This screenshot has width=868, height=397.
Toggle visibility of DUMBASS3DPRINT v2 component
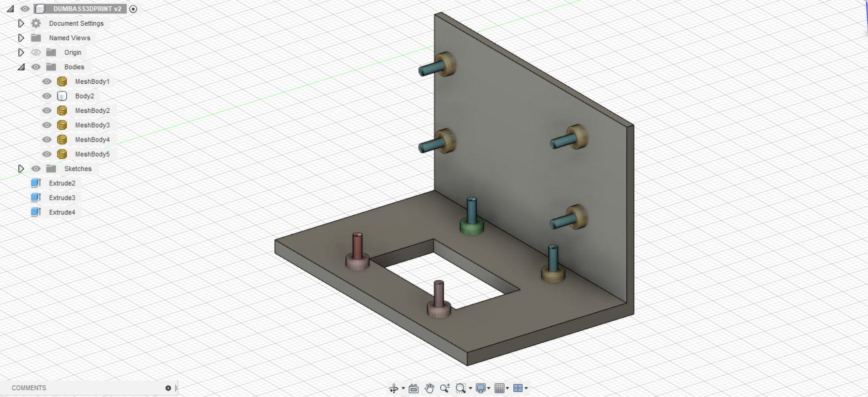point(25,9)
